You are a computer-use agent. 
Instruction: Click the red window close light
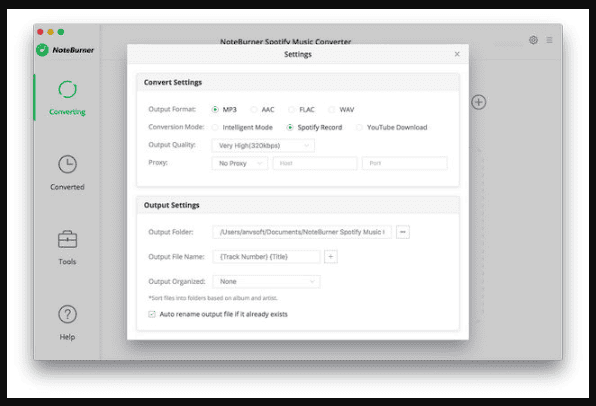(x=40, y=32)
